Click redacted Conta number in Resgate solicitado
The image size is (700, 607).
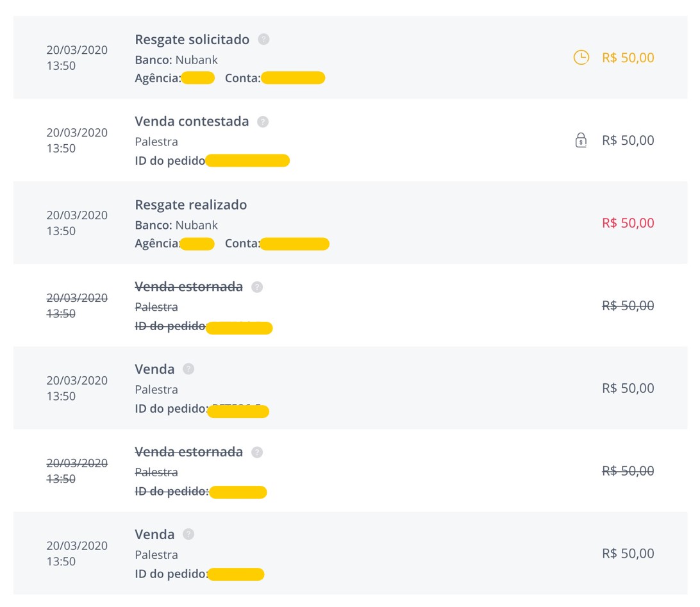pos(294,78)
